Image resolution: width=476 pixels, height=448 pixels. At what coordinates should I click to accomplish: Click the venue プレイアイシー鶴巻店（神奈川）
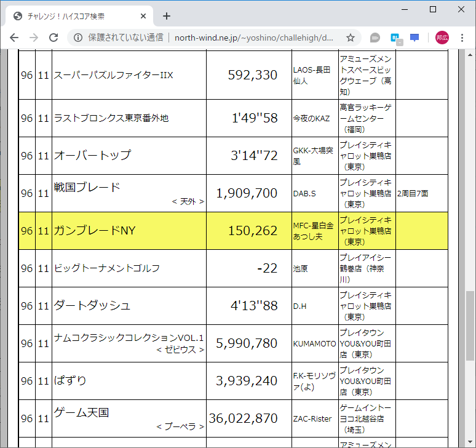[365, 268]
